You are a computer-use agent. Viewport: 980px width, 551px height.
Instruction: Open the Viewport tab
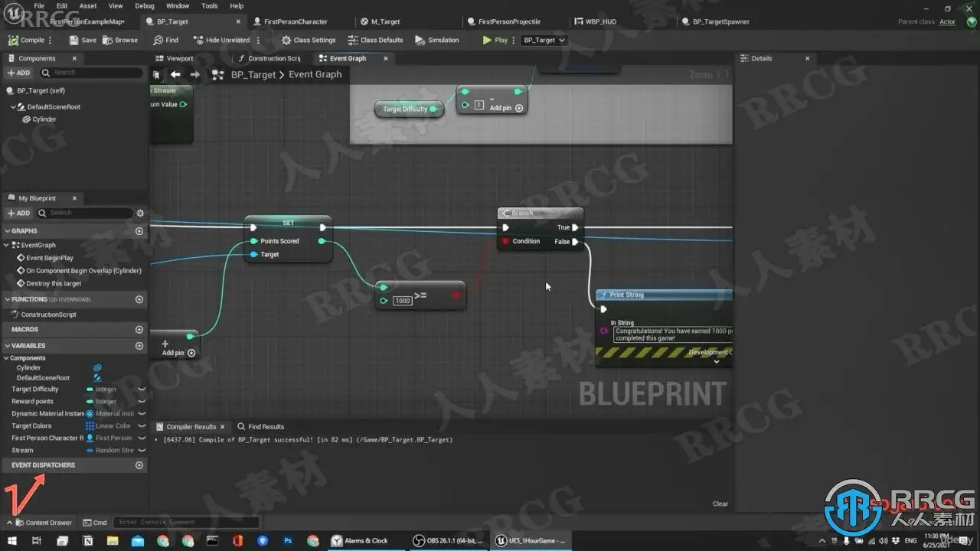coord(180,58)
